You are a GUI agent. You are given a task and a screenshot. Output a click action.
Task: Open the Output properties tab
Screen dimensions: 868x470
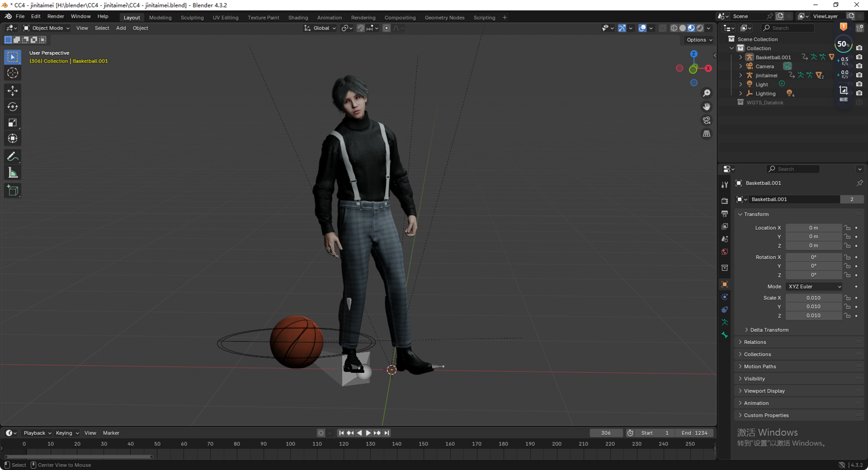pos(724,213)
